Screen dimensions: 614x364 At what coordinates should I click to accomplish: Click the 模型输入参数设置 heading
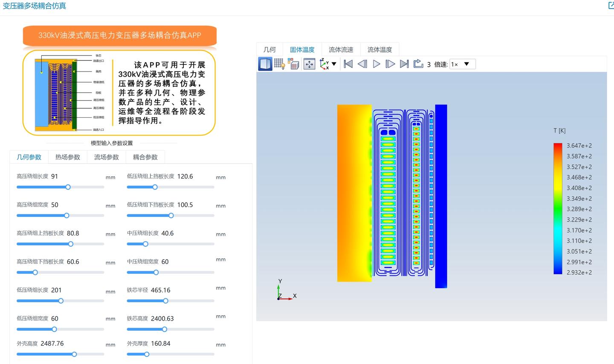(112, 143)
